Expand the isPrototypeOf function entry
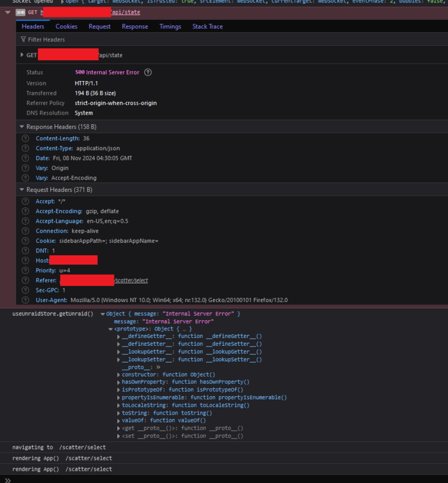 [118, 390]
